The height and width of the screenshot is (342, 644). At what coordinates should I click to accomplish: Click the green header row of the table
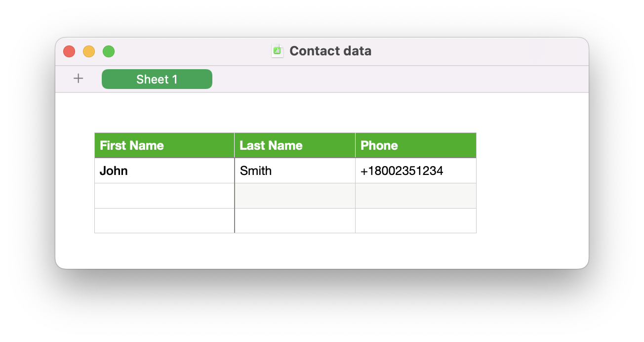[285, 145]
